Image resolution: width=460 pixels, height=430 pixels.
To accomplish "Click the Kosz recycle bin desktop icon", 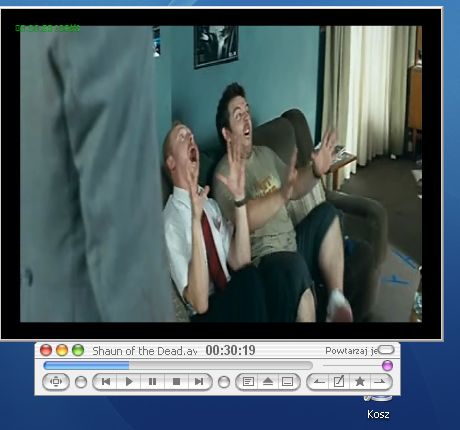I will [x=378, y=408].
